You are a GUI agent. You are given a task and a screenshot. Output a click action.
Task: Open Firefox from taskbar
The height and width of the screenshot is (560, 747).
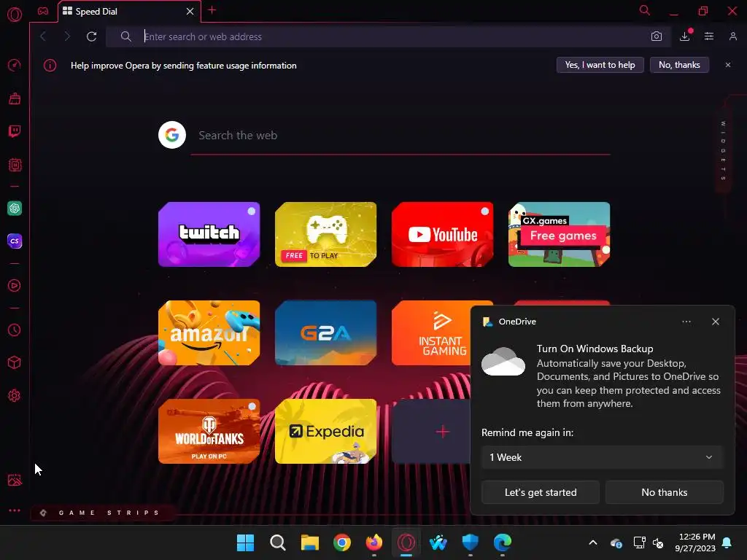click(374, 542)
